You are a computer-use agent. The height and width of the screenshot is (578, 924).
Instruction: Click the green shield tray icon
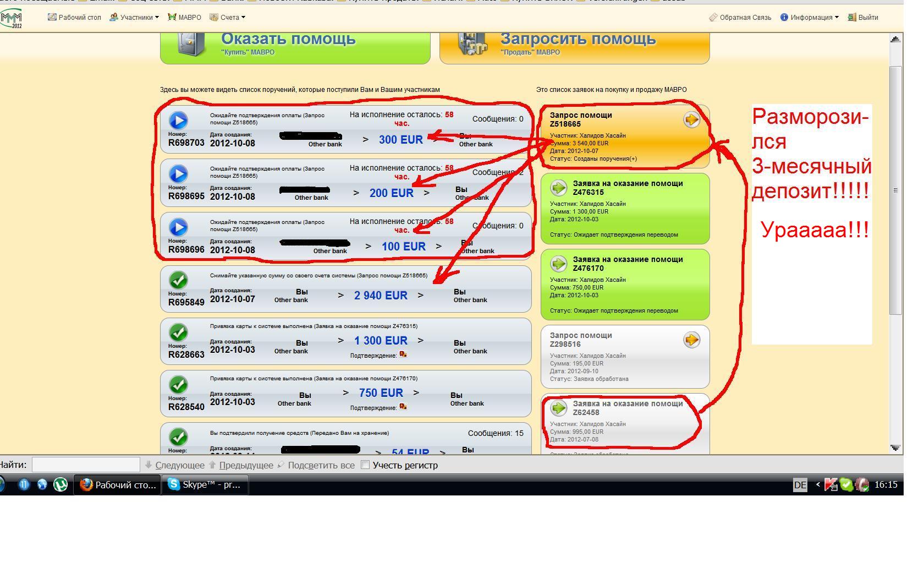point(846,485)
